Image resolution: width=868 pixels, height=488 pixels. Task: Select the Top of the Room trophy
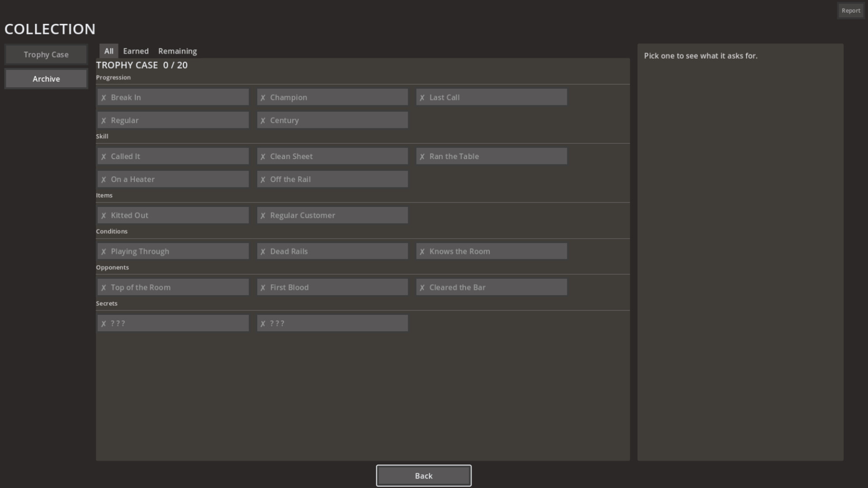coord(173,287)
